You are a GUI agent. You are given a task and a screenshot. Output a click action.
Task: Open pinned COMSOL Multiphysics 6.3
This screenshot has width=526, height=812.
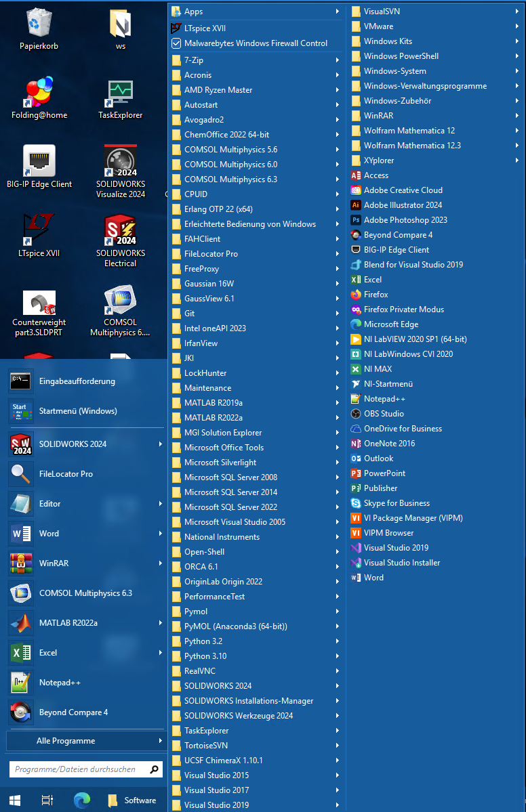85,593
